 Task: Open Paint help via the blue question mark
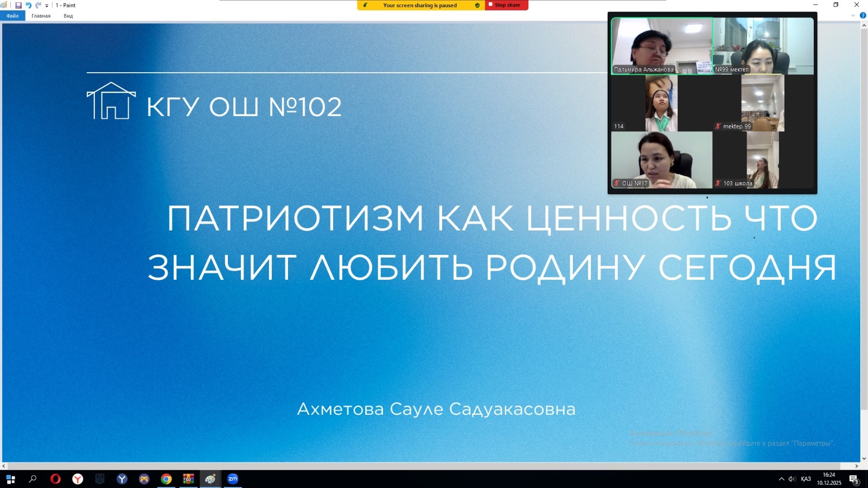[x=863, y=16]
